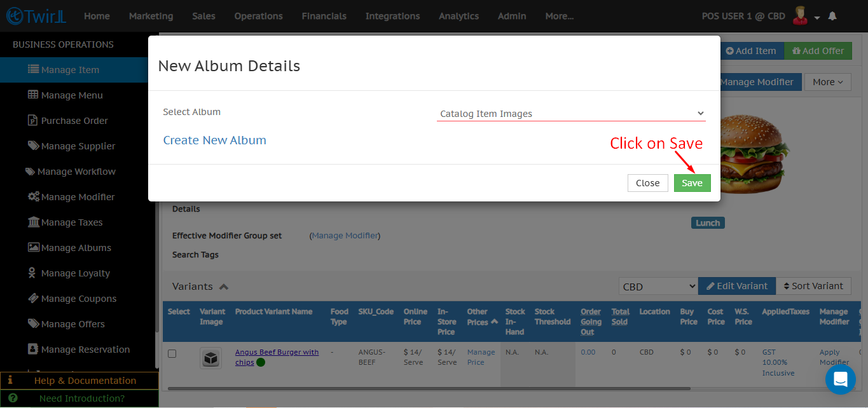Click the notification bell icon

tap(832, 17)
